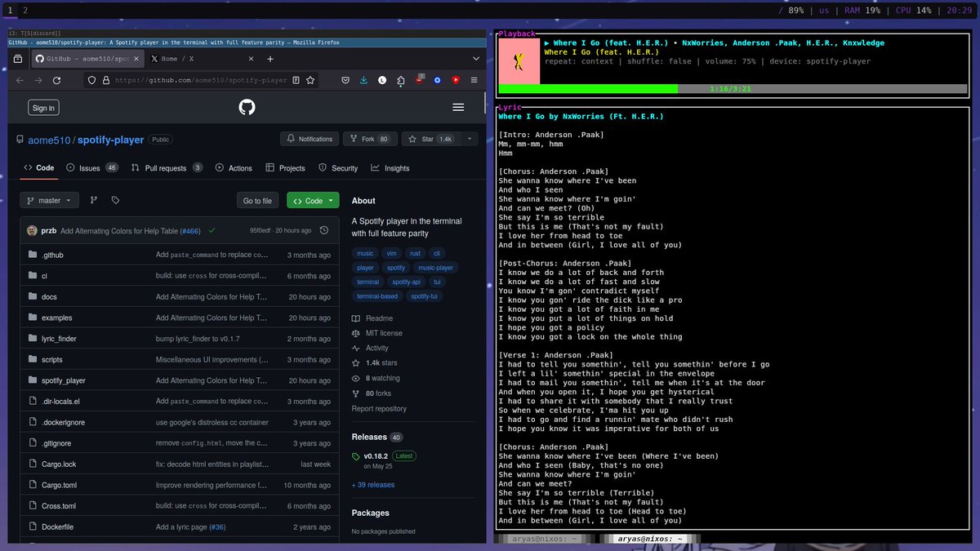
Task: Open the uBlock Origin extension icon
Action: [x=419, y=80]
